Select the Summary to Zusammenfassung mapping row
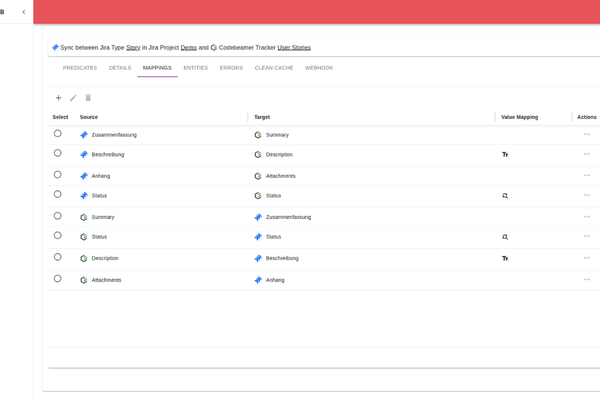Screen dimensions: 600x400 pyautogui.click(x=57, y=216)
